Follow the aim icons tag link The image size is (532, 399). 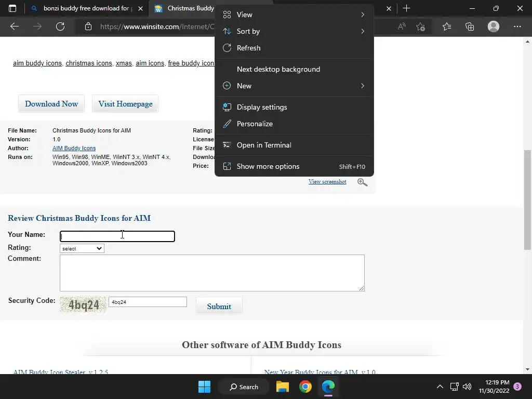150,63
